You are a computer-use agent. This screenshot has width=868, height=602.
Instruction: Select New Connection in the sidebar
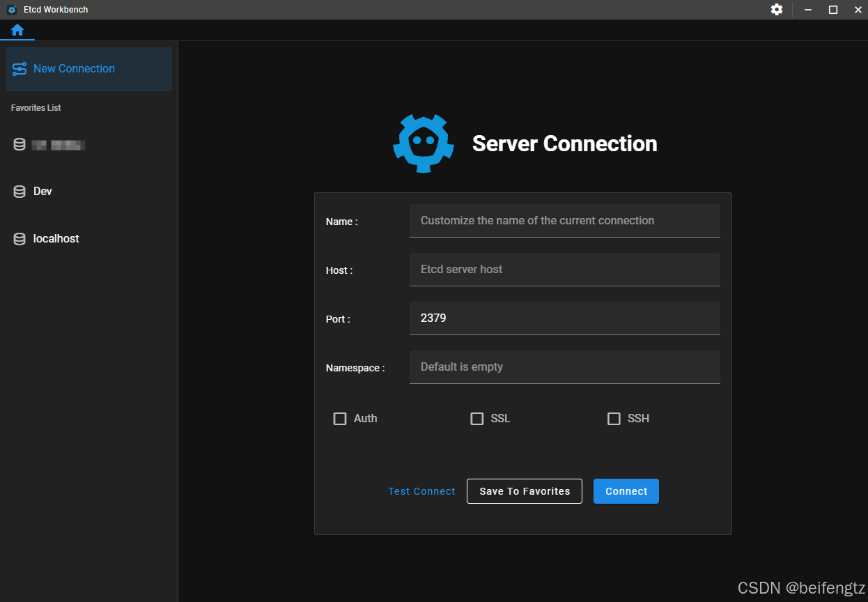[88, 69]
